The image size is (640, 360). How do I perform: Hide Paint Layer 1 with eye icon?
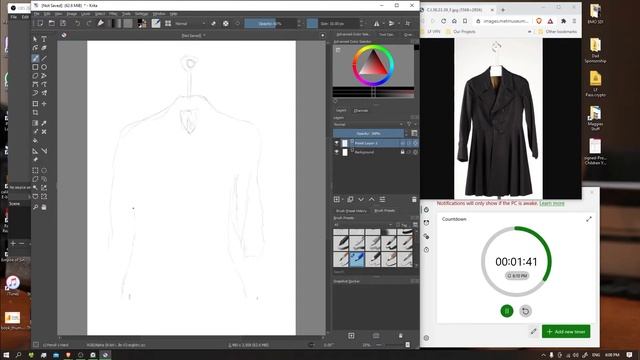click(x=337, y=143)
